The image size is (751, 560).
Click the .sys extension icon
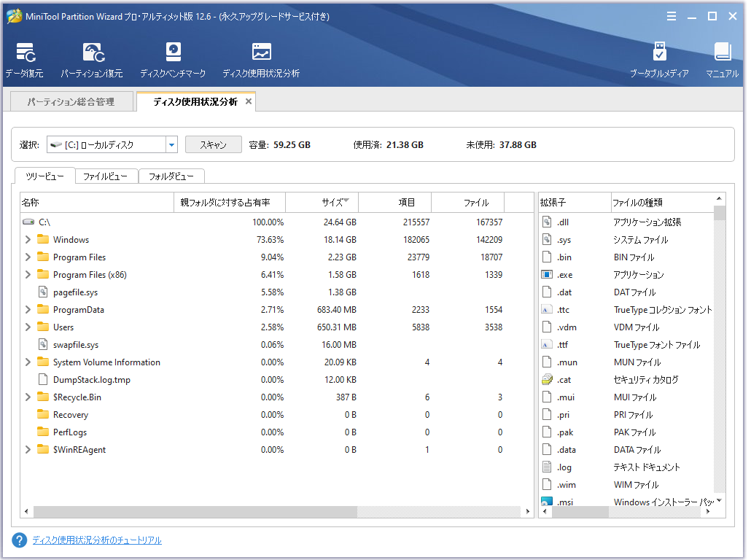tap(547, 239)
